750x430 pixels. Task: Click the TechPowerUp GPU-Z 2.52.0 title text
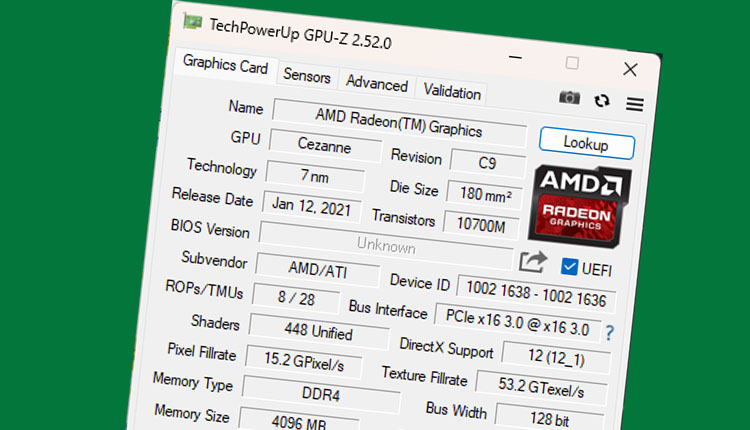pos(300,33)
